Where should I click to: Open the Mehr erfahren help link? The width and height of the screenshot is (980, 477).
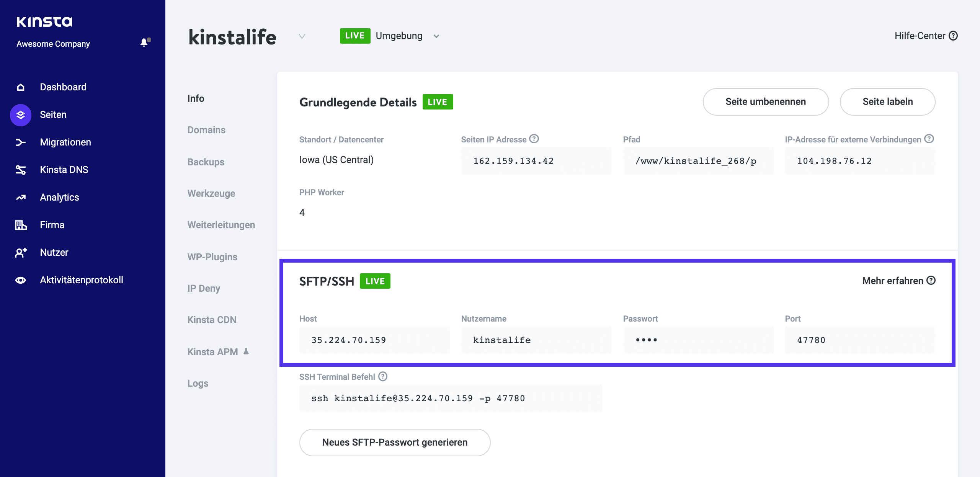(893, 281)
